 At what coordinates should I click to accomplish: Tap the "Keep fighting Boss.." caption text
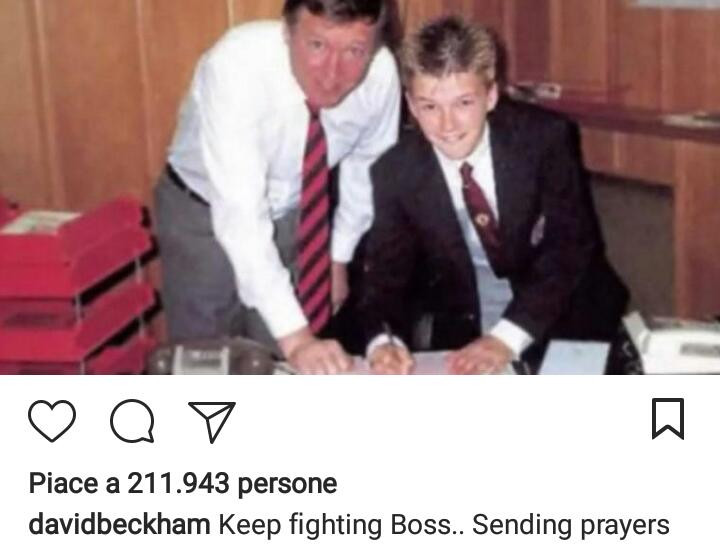[342, 525]
